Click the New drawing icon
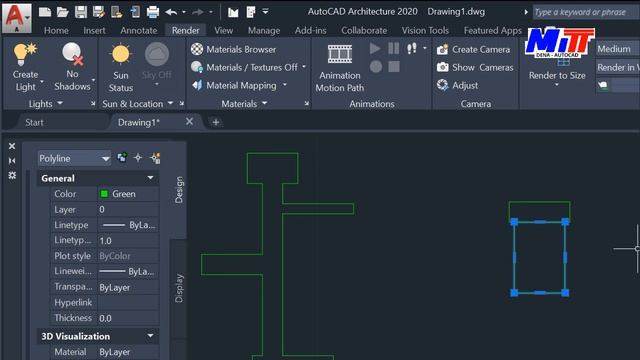Image resolution: width=640 pixels, height=360 pixels. point(45,12)
